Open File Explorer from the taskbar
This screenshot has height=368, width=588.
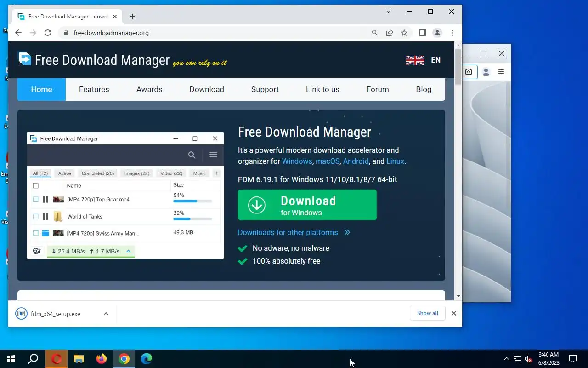[79, 359]
